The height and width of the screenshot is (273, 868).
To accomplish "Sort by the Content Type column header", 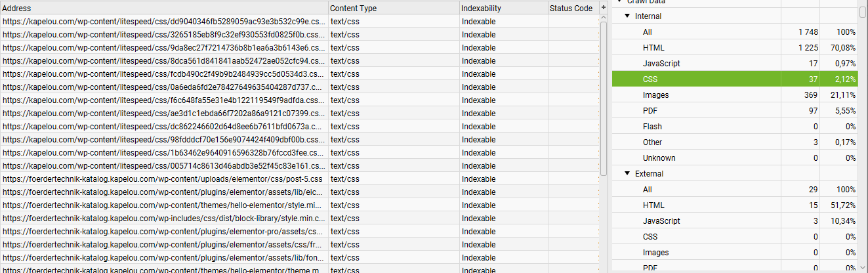I will click(x=394, y=8).
